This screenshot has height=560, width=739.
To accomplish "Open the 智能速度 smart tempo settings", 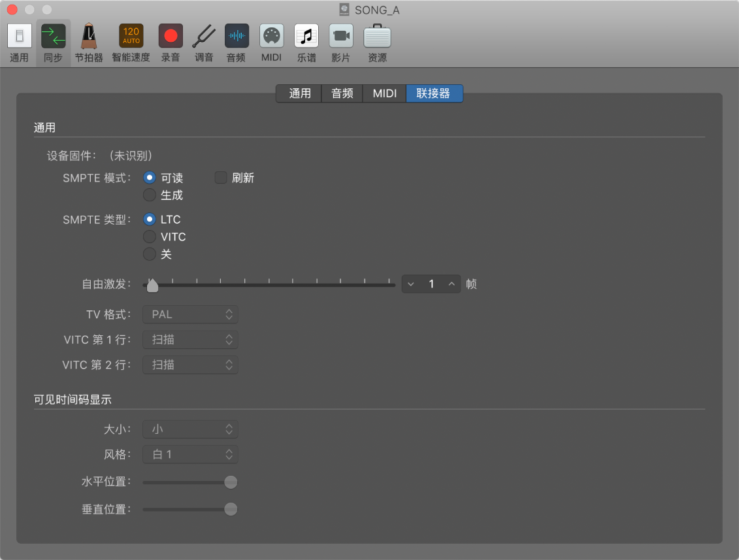I will (131, 42).
